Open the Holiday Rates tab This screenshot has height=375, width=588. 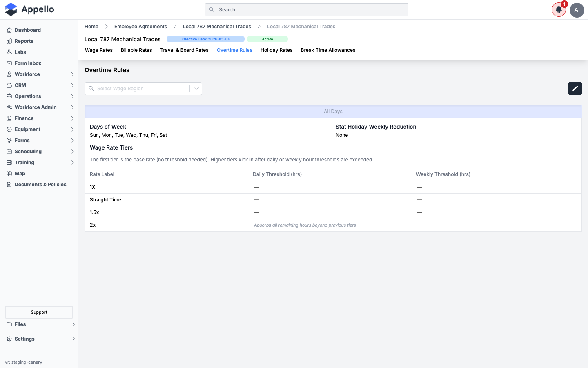pos(276,50)
